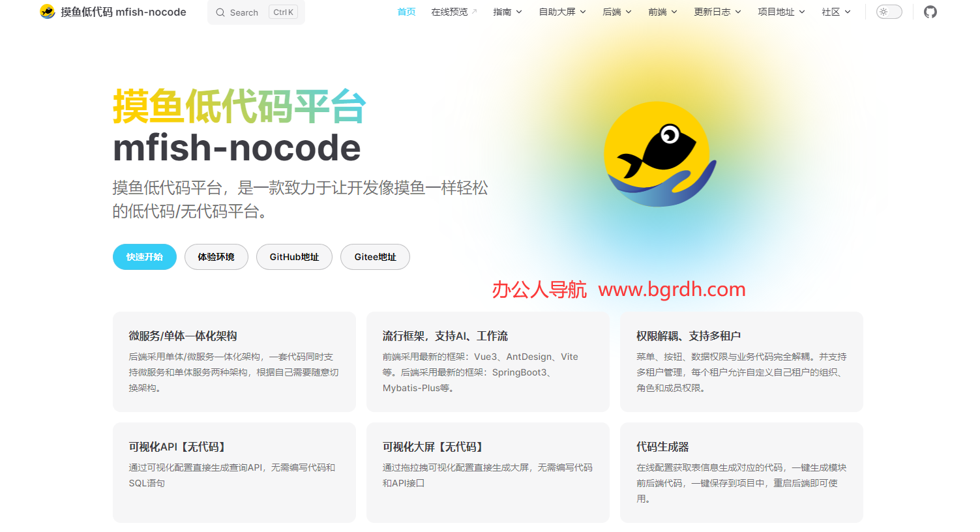980x532 pixels.
Task: Focus the Search box
Action: 256,12
